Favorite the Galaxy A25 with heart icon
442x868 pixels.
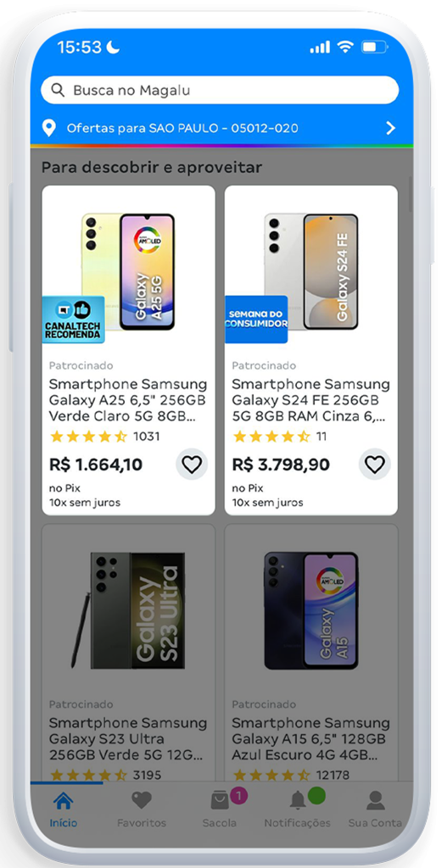[192, 464]
